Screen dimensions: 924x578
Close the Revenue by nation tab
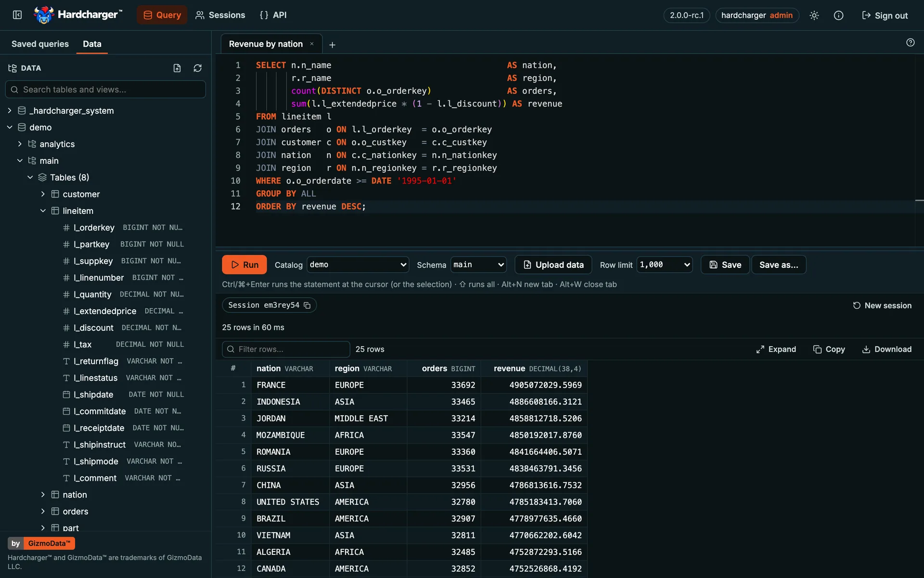[x=312, y=44]
